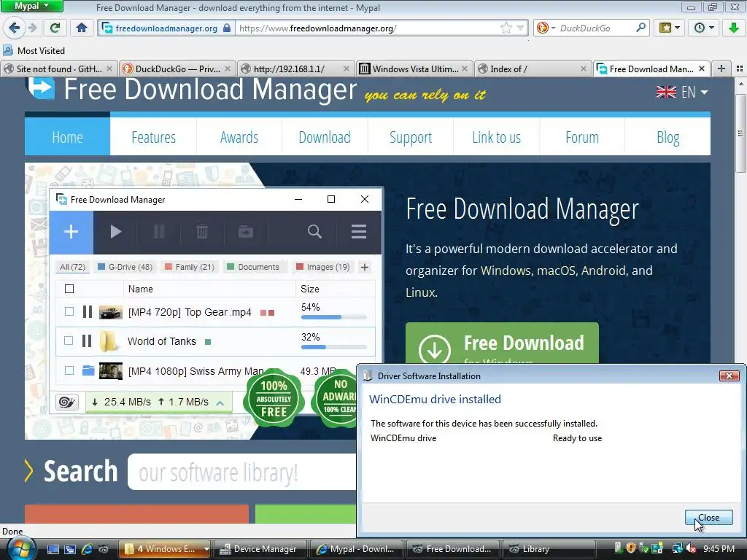Click the 100% Absolutely Free badge

pos(274,398)
